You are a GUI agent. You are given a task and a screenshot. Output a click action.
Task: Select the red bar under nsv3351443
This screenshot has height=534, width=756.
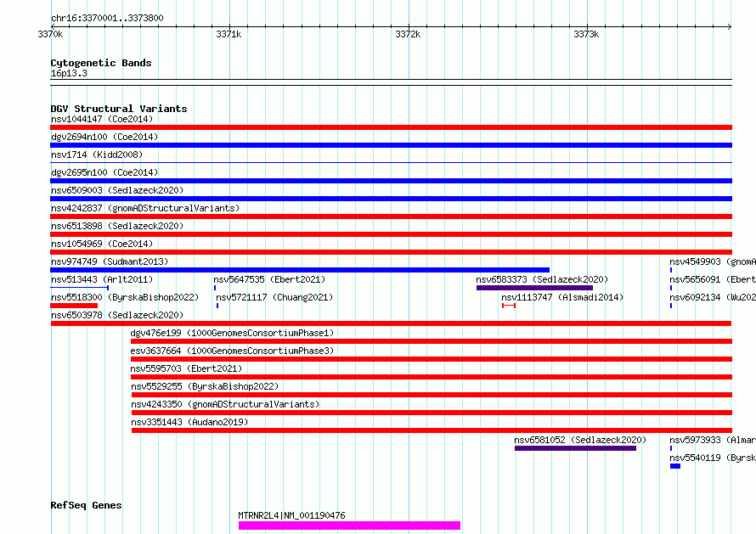point(432,430)
